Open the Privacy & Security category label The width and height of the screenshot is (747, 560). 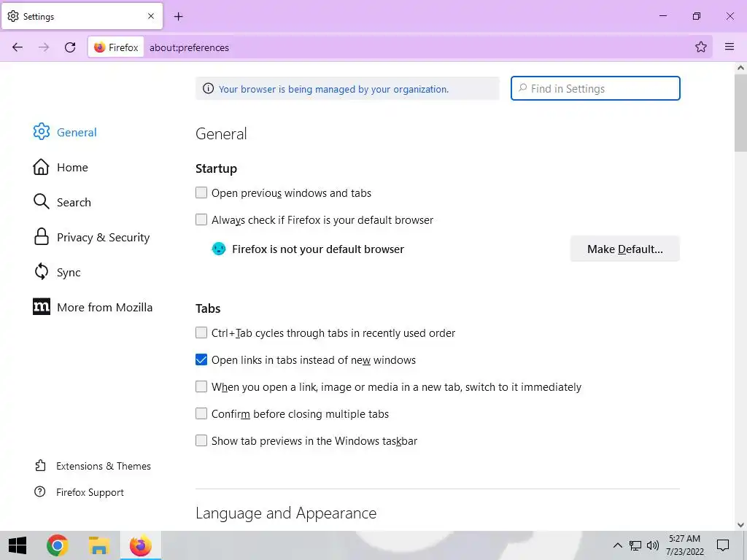[104, 237]
